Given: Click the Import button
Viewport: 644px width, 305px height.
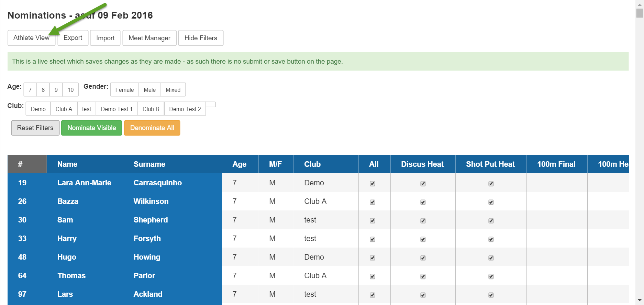Looking at the screenshot, I should click(105, 38).
